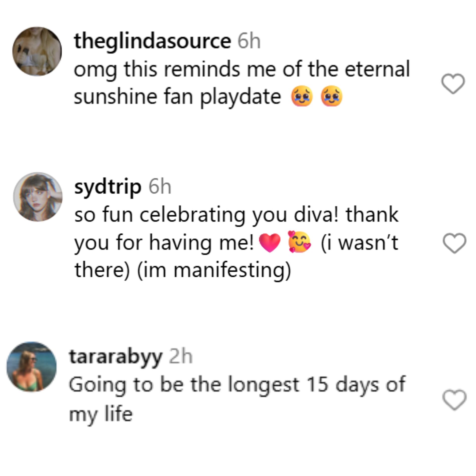Screen dimensions: 476x476
Task: Go to tararabyy's profile via username
Action: (x=115, y=356)
